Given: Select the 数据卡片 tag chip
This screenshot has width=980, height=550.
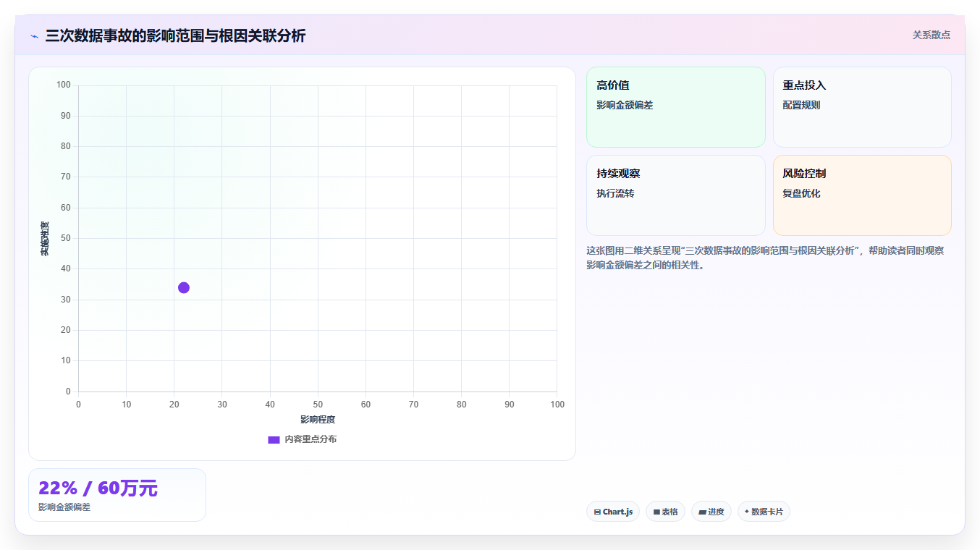Looking at the screenshot, I should click(764, 512).
